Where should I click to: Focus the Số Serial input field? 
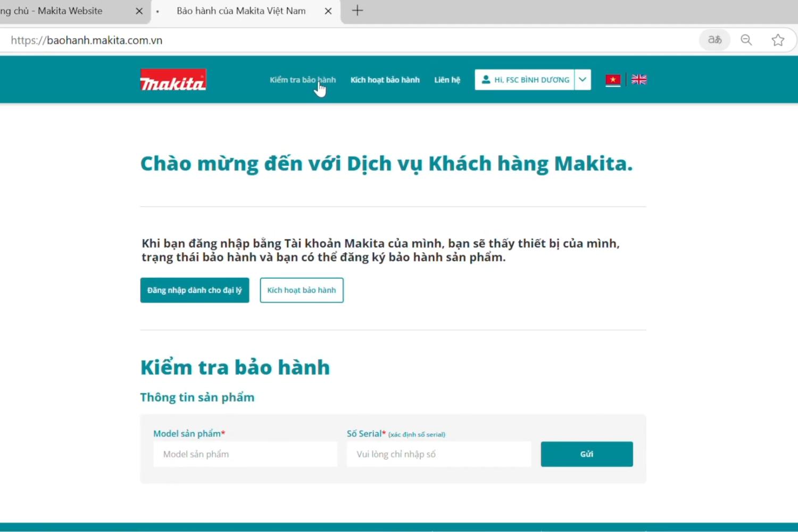(439, 454)
